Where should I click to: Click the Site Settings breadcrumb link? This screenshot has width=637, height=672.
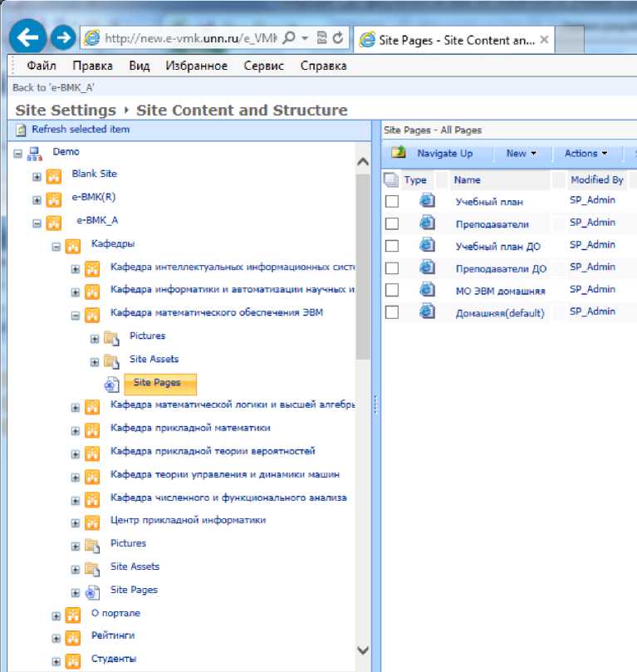pos(66,110)
